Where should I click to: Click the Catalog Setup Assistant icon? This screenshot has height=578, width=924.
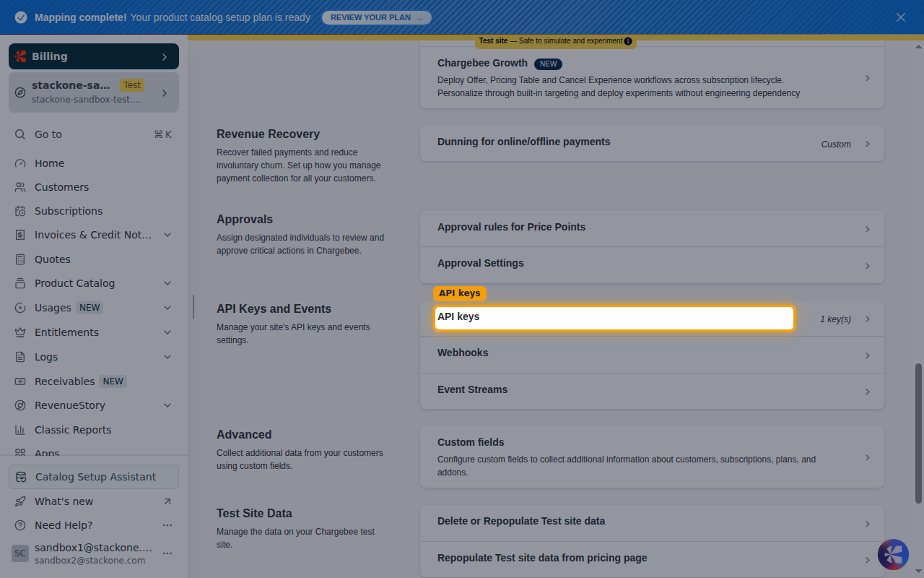point(22,477)
